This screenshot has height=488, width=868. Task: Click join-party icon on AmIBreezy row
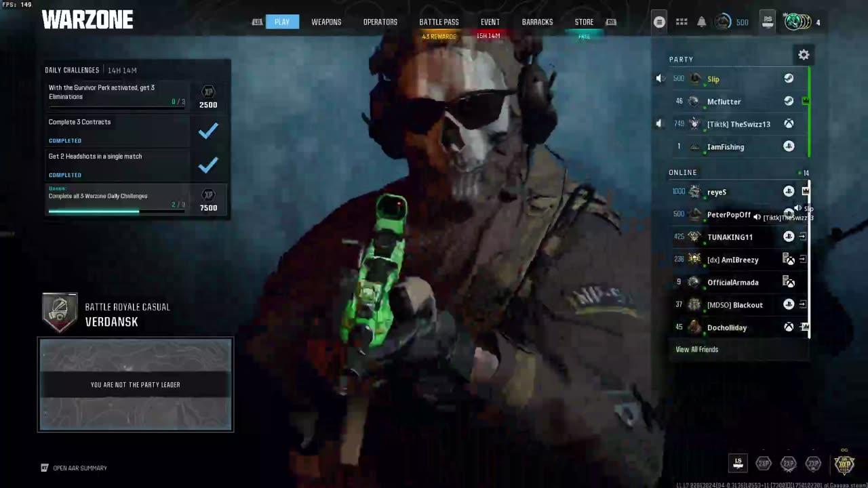(803, 260)
